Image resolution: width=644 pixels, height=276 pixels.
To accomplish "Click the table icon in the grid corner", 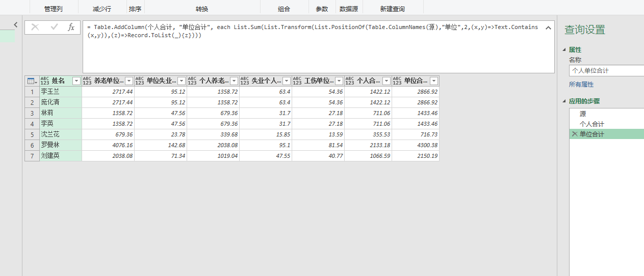I will tap(31, 81).
